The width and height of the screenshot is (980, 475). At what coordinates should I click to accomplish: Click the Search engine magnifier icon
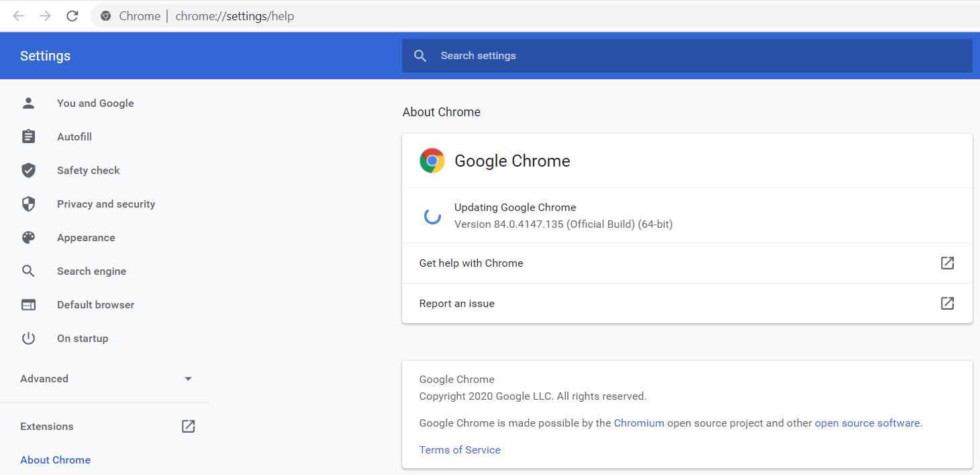click(28, 271)
